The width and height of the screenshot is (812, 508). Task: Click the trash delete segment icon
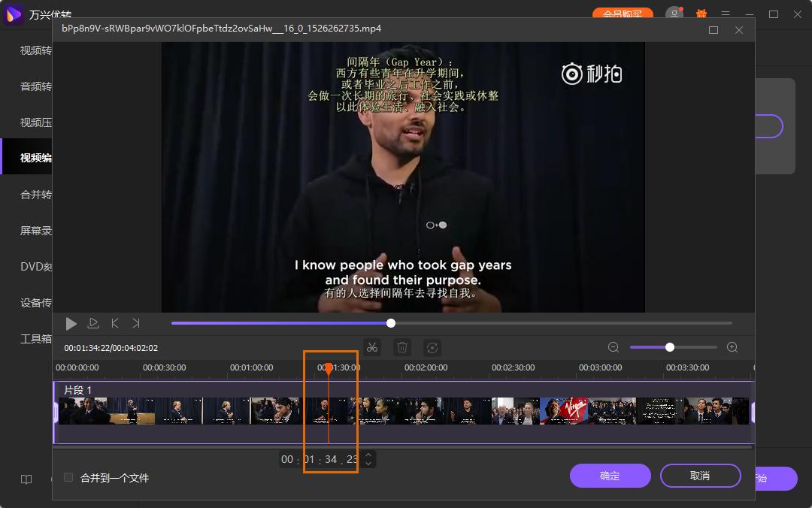(402, 347)
